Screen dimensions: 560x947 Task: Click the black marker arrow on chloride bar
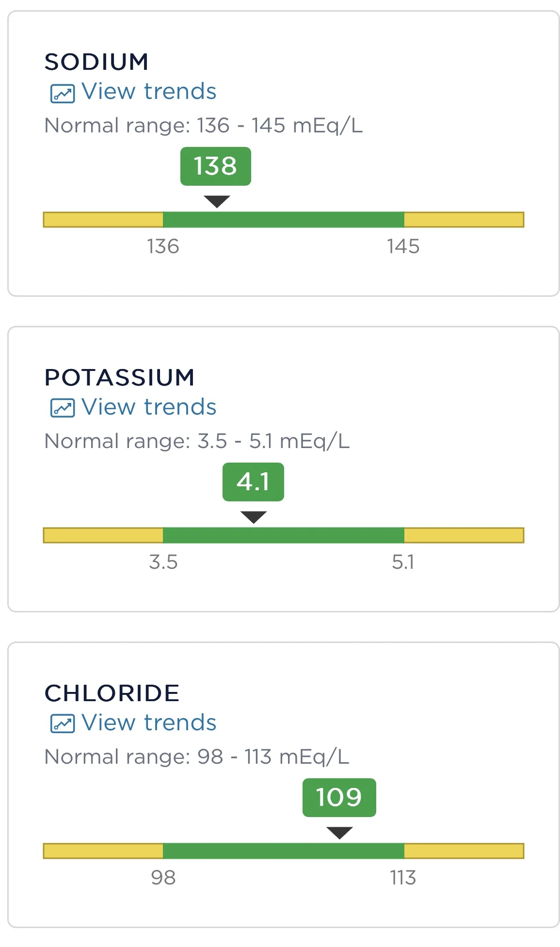339,833
